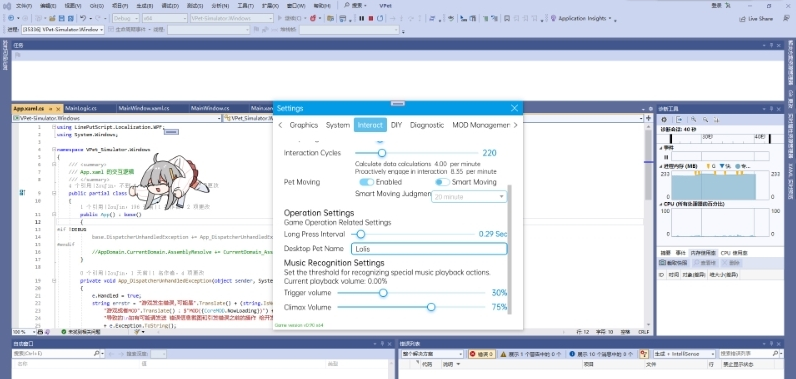Image resolution: width=796 pixels, height=379 pixels.
Task: Restart the debug session via the circular arrow icon
Action: coord(380,18)
